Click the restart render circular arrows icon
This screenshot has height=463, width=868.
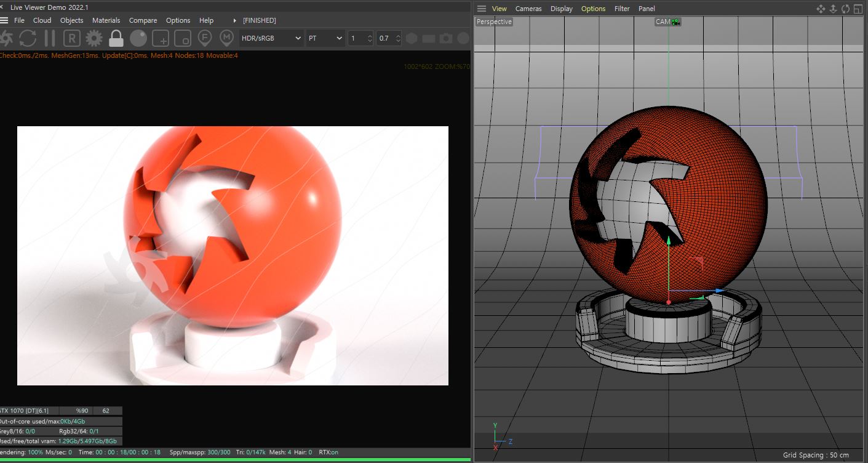28,38
